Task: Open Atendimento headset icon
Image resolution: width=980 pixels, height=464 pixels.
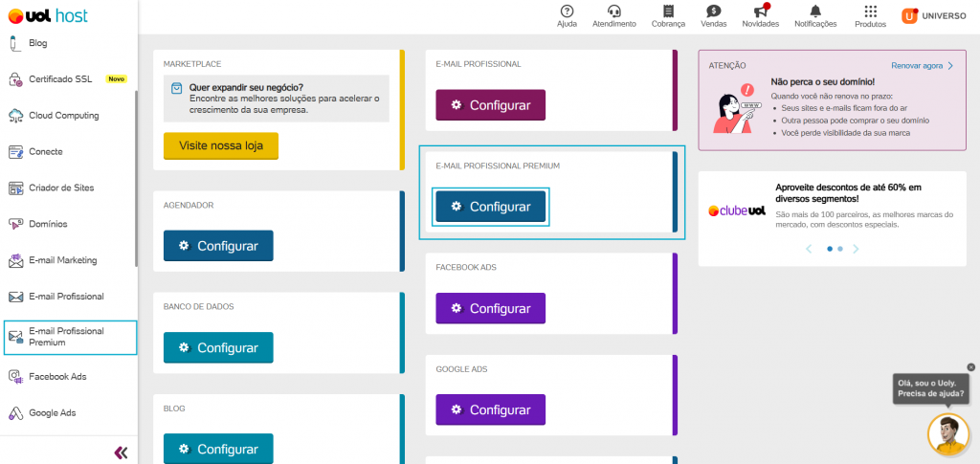Action: (x=613, y=11)
